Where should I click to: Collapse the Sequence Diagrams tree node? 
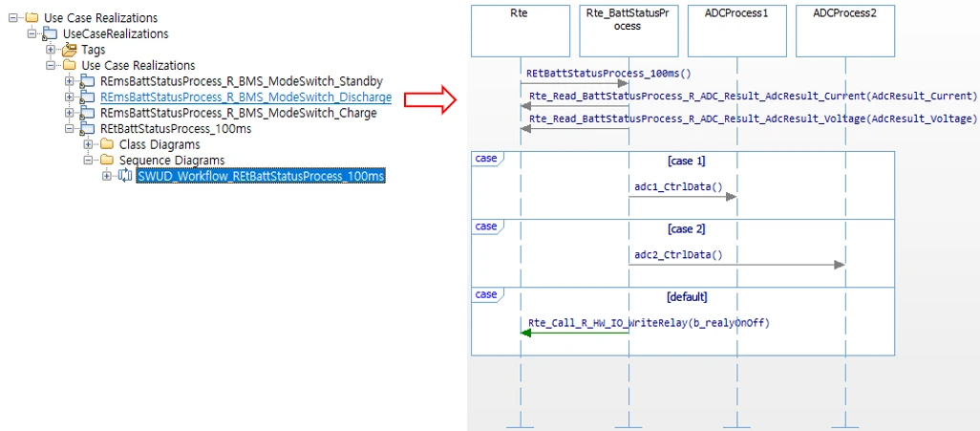click(x=88, y=161)
